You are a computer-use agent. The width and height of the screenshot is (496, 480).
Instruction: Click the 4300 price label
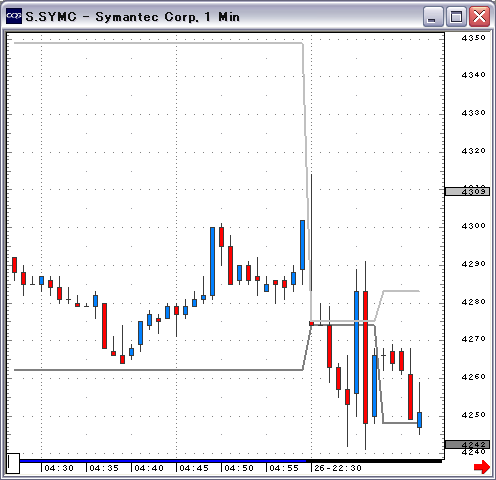[473, 226]
